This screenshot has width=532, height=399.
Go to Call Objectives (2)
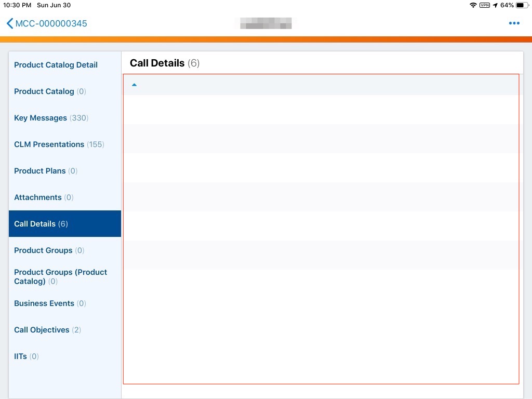point(47,330)
